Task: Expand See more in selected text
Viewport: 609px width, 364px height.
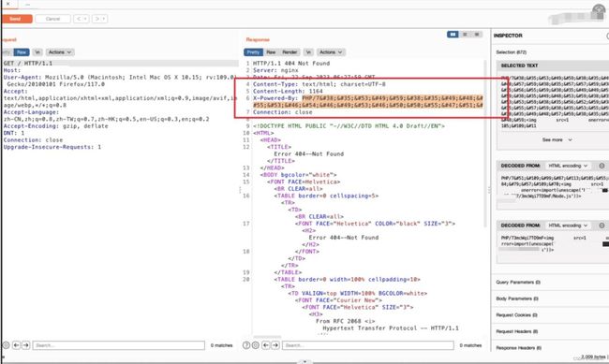Action: (x=557, y=139)
